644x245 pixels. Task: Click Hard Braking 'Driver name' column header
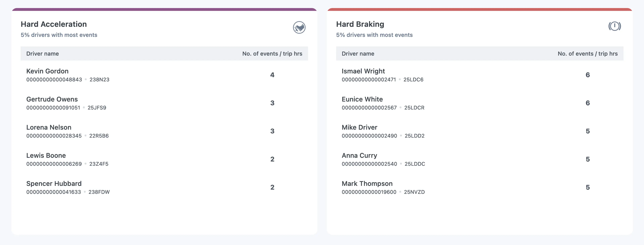click(x=358, y=54)
